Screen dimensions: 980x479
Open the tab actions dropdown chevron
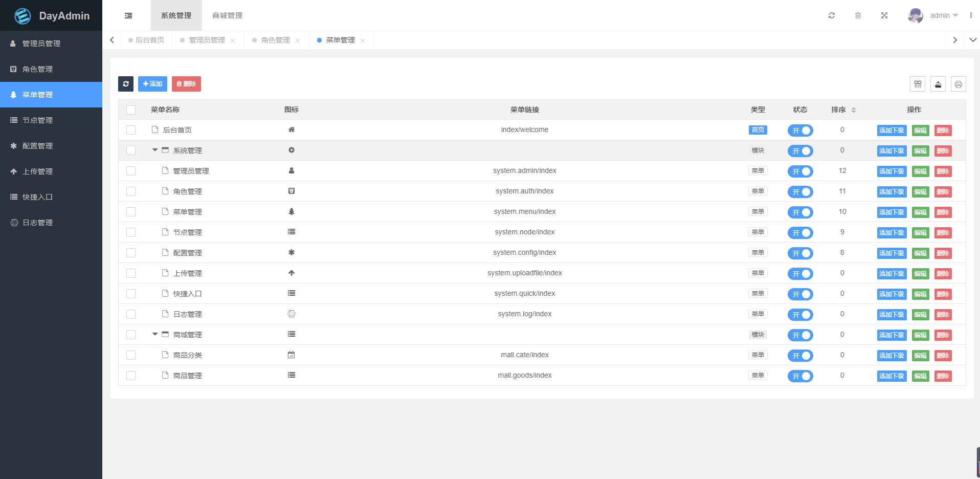973,40
